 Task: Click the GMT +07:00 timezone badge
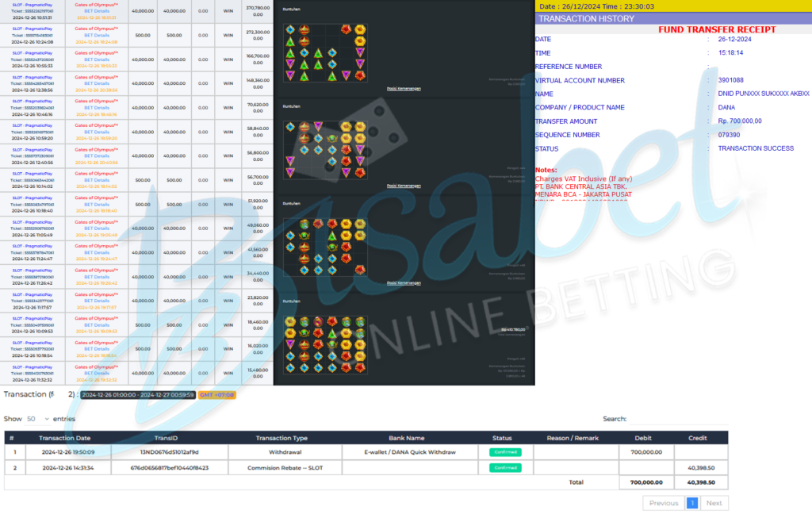(x=216, y=394)
